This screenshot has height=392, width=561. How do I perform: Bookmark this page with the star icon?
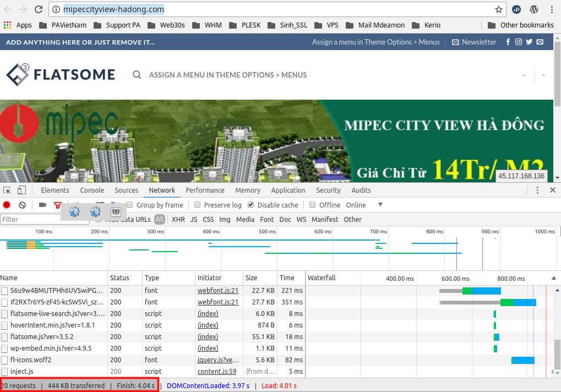tap(499, 9)
